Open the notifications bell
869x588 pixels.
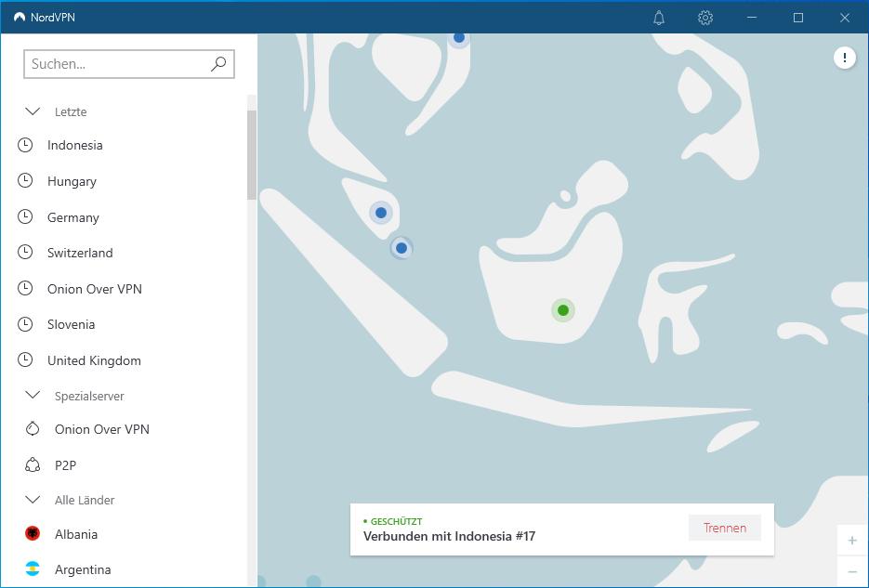(658, 18)
